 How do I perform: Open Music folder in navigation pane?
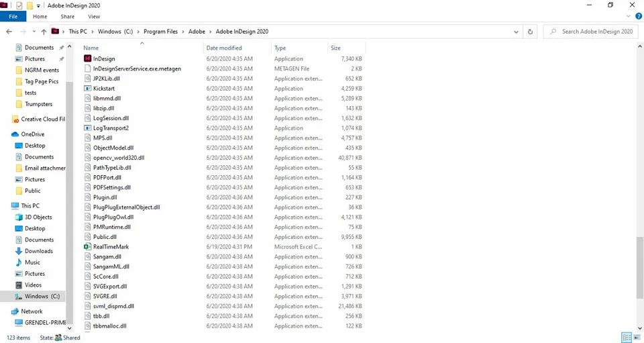tap(28, 262)
